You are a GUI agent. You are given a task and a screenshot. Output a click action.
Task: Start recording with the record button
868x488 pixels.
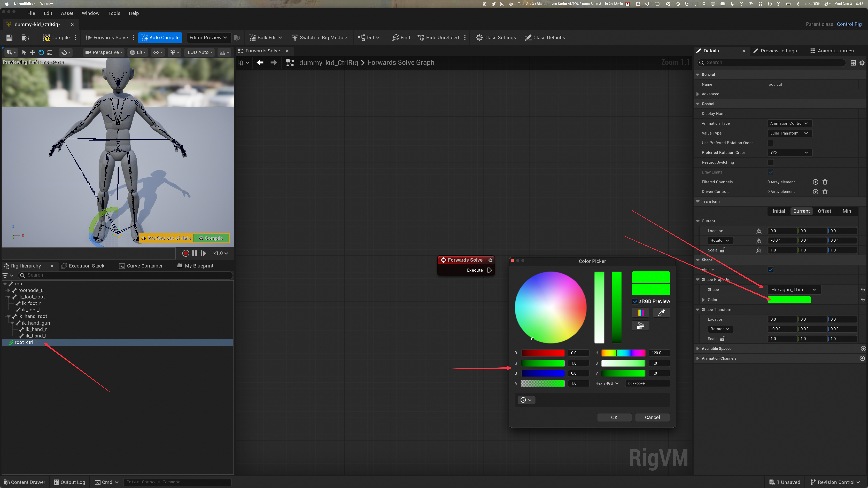pyautogui.click(x=185, y=253)
